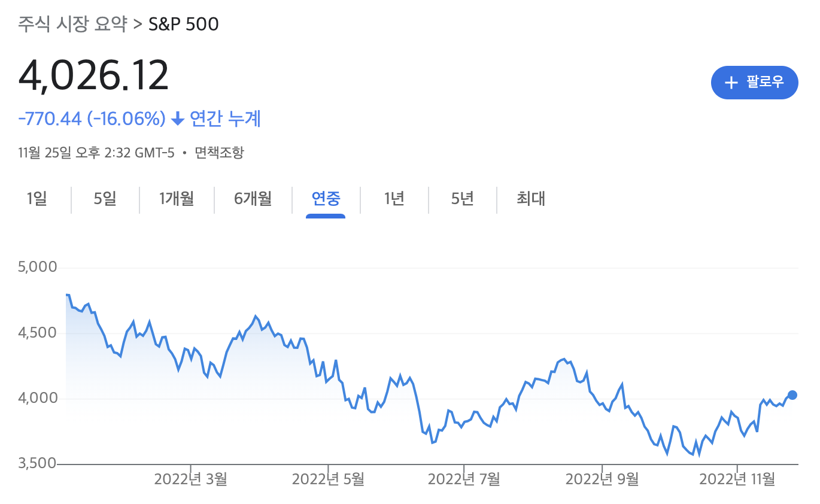Screen dimensions: 820x504
Task: Click the current price 4,026.12
Action: click(94, 76)
